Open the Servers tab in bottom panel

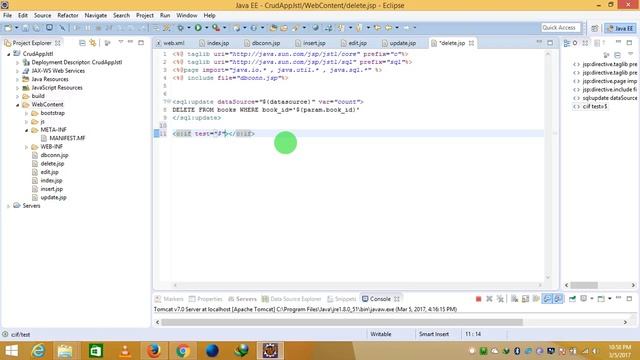pyautogui.click(x=242, y=299)
